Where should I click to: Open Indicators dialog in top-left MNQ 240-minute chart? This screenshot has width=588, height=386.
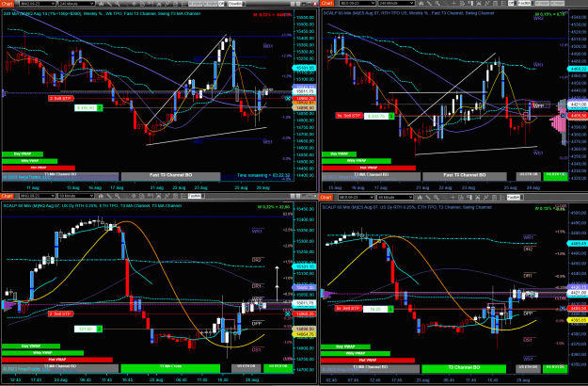point(167,4)
